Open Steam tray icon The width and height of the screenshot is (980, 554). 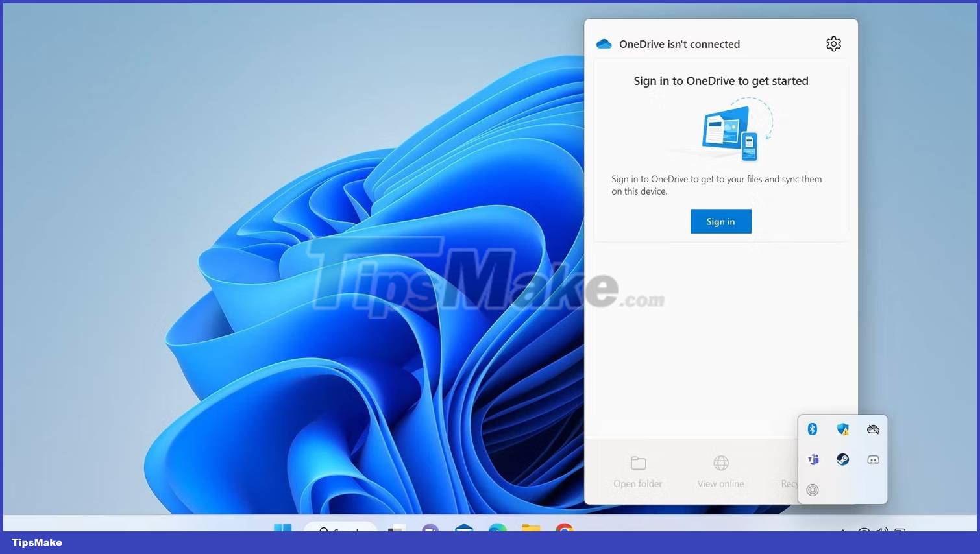842,459
